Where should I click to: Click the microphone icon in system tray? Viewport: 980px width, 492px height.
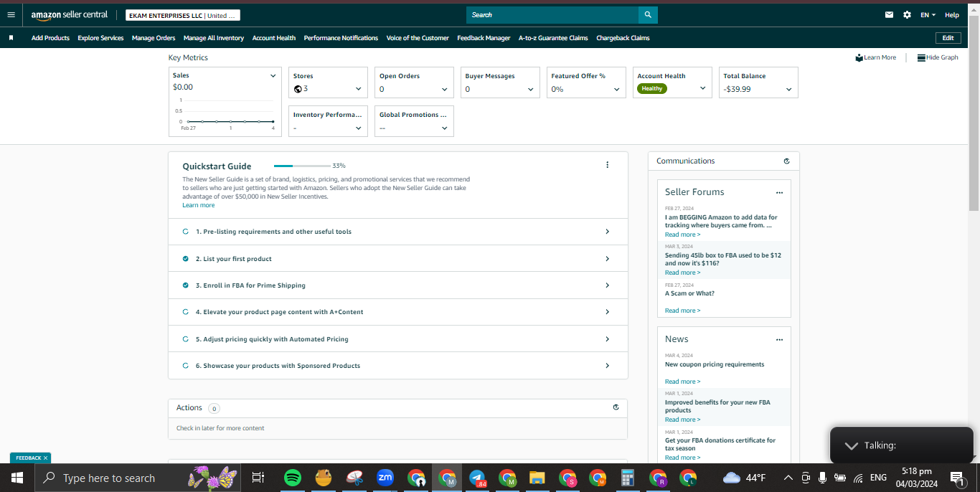coord(822,478)
